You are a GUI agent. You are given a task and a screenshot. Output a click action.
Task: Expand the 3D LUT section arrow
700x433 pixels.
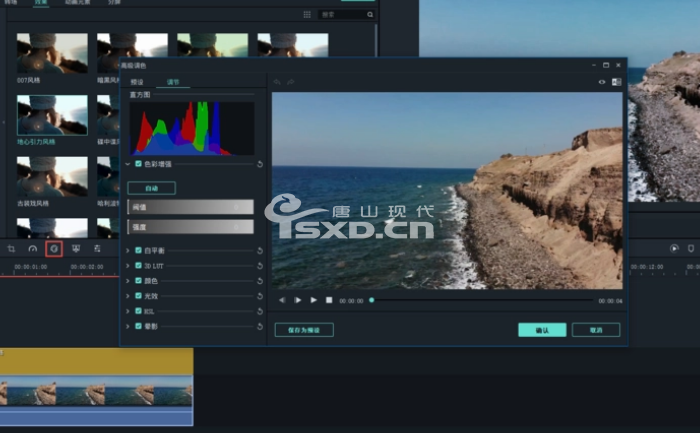(128, 266)
